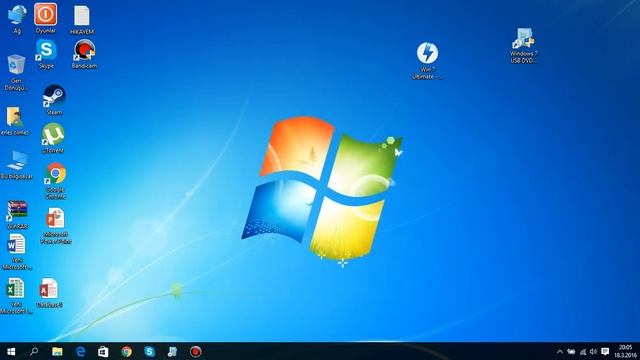The image size is (640, 360).
Task: Select the Bu bilgisayar computer icon
Action: tap(16, 165)
